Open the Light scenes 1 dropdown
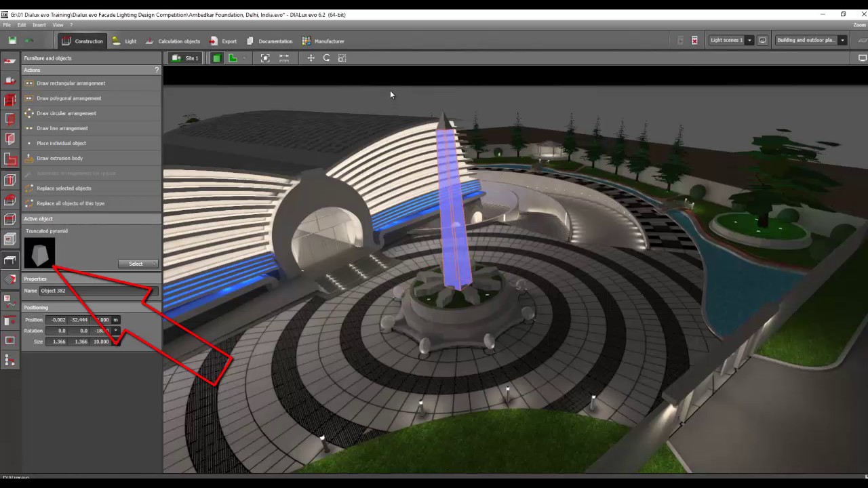 (731, 40)
